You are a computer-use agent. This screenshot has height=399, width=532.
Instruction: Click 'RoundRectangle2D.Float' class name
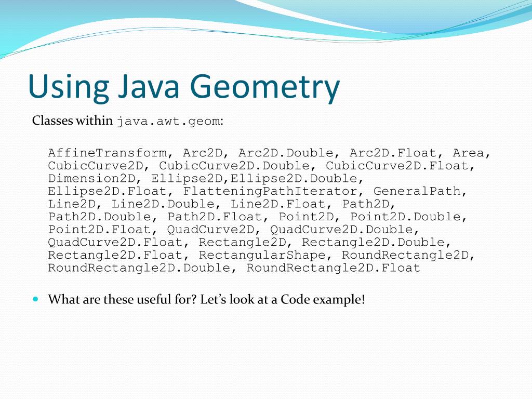[x=334, y=268]
